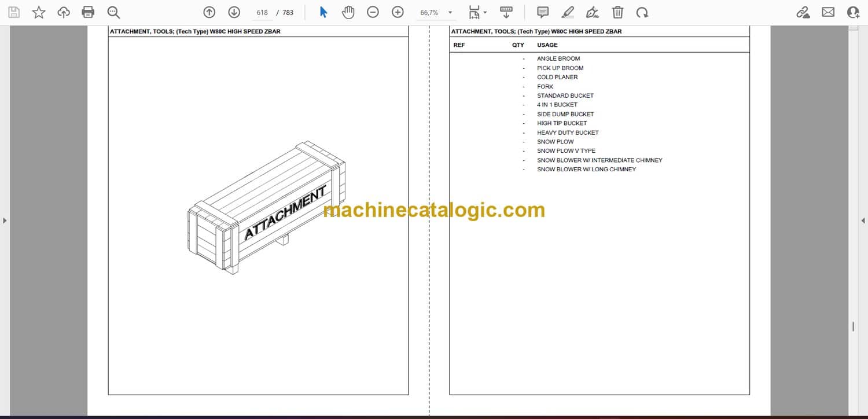868x419 pixels.
Task: Click the Save file icon
Action: (14, 12)
